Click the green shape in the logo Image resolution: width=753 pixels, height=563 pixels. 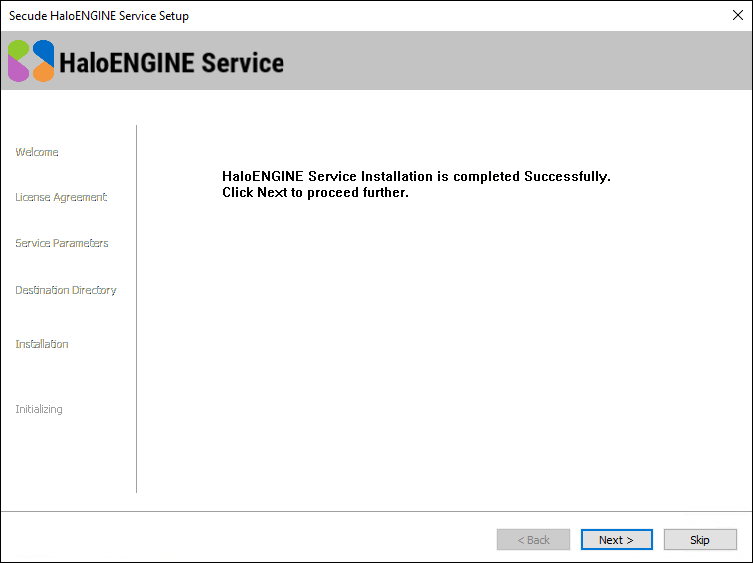[19, 50]
